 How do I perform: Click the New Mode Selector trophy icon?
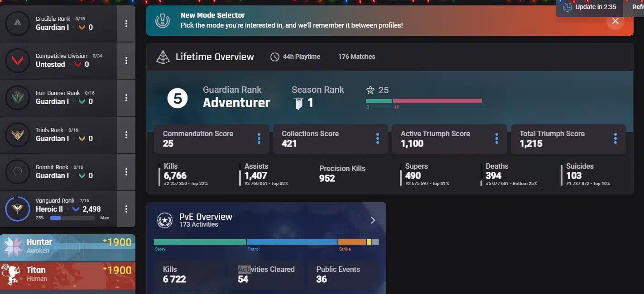pyautogui.click(x=163, y=20)
